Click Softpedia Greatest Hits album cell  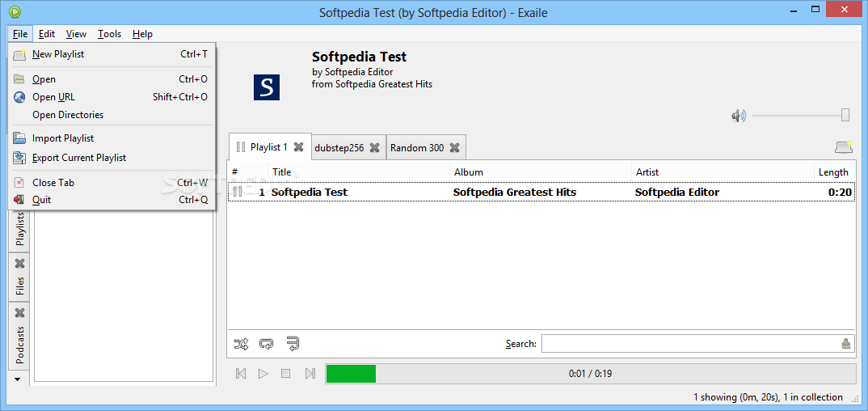coord(514,193)
